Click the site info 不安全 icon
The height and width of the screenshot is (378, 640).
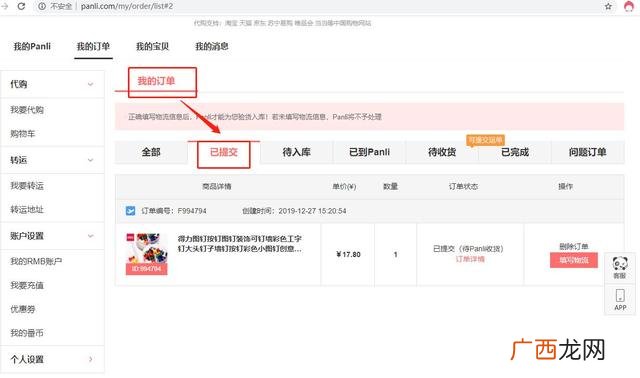[x=42, y=6]
